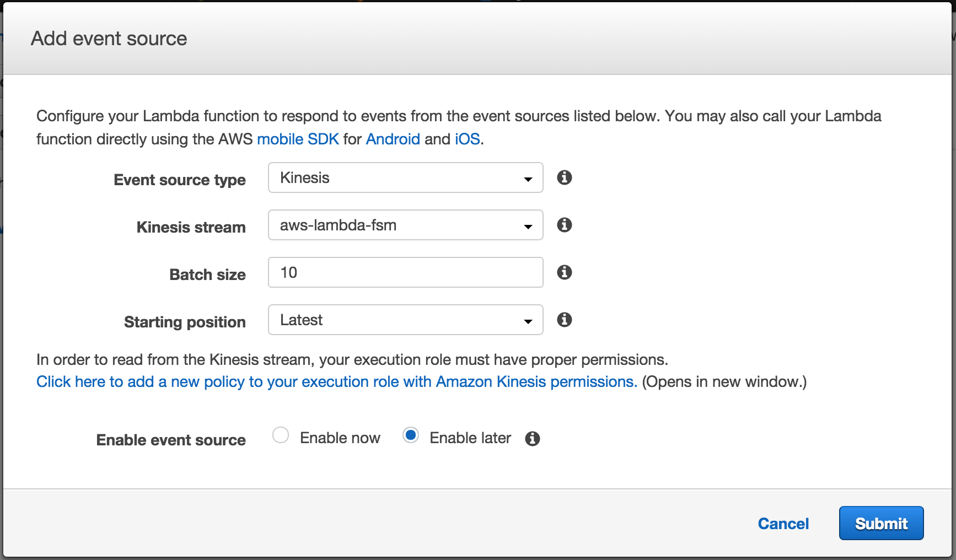This screenshot has height=560, width=956.
Task: Select the Enable now radio button
Action: coord(281,435)
